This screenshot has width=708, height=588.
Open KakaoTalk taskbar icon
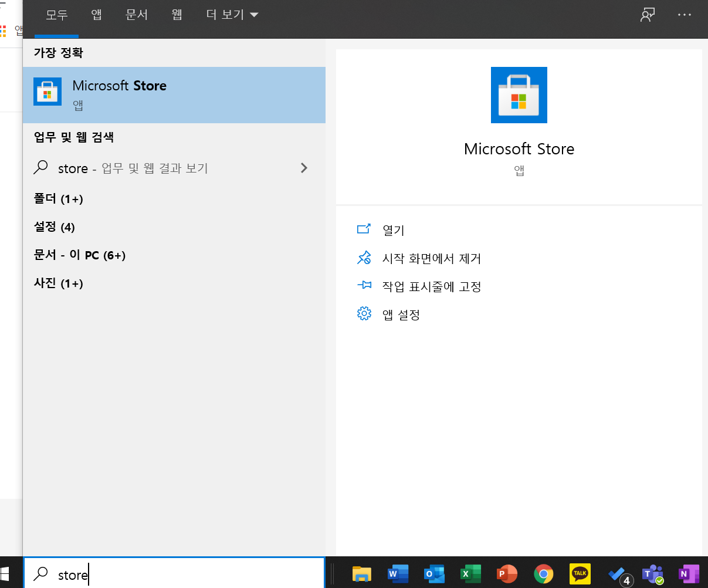[580, 573]
